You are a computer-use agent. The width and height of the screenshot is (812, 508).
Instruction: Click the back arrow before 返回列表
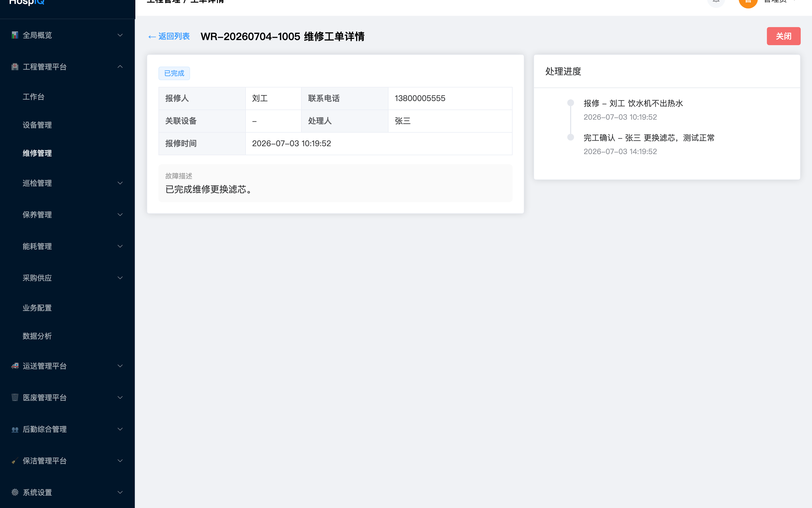(152, 37)
